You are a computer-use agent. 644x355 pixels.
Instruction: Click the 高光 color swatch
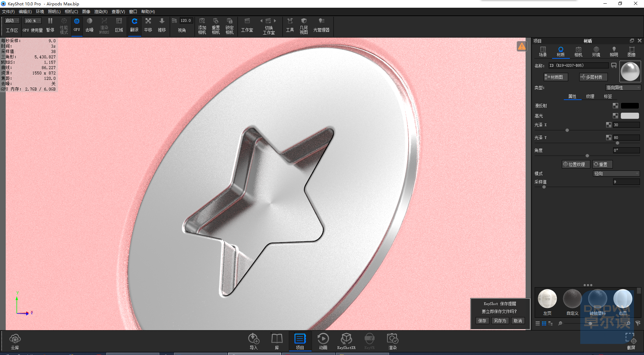pos(630,116)
